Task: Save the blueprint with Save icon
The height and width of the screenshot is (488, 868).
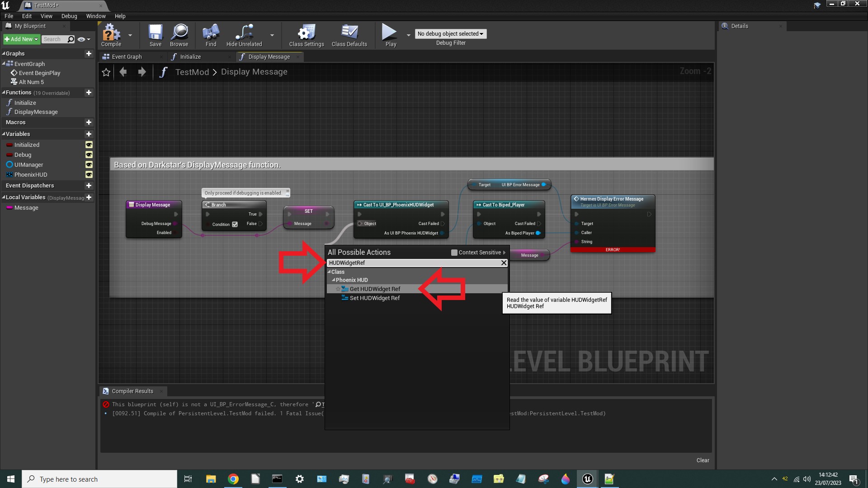Action: pos(156,35)
